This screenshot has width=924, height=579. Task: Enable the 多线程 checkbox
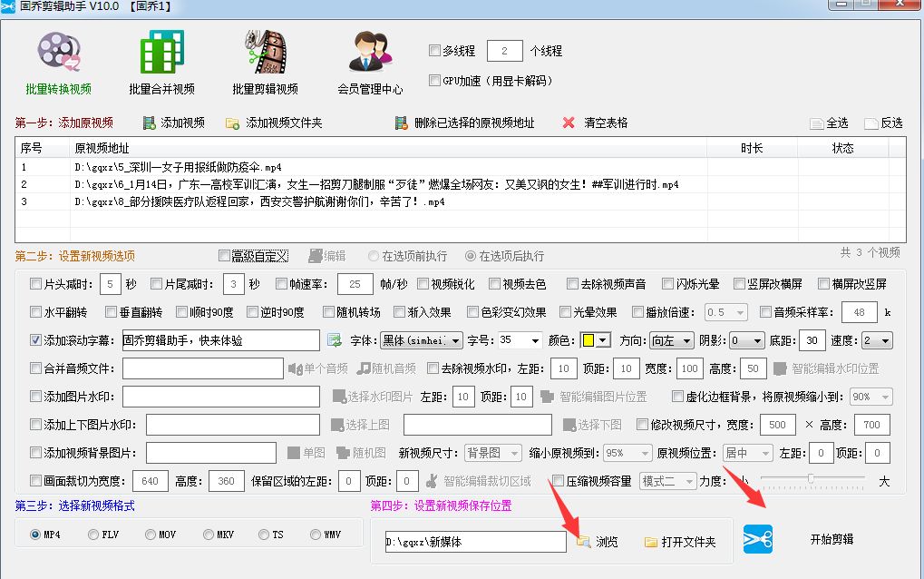coord(435,51)
